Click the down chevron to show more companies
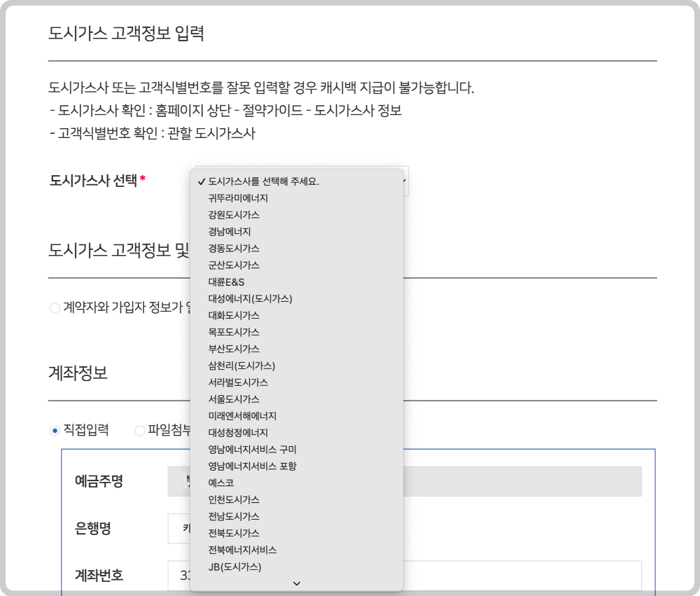Viewport: 700px width, 596px height. (296, 583)
